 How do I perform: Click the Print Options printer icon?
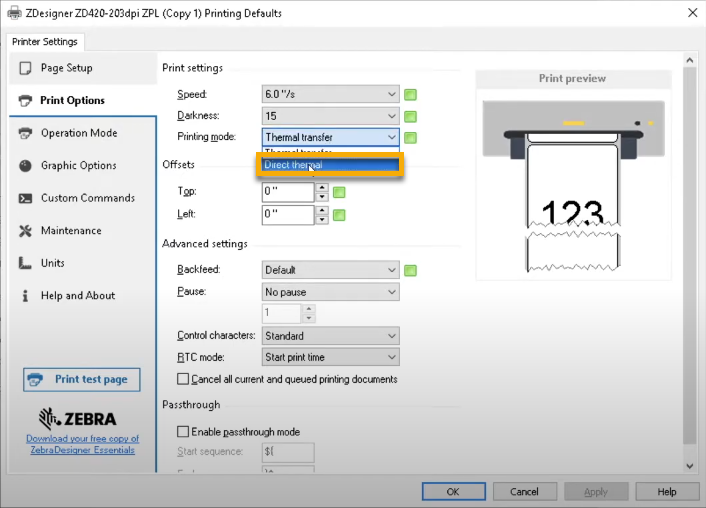coord(25,100)
